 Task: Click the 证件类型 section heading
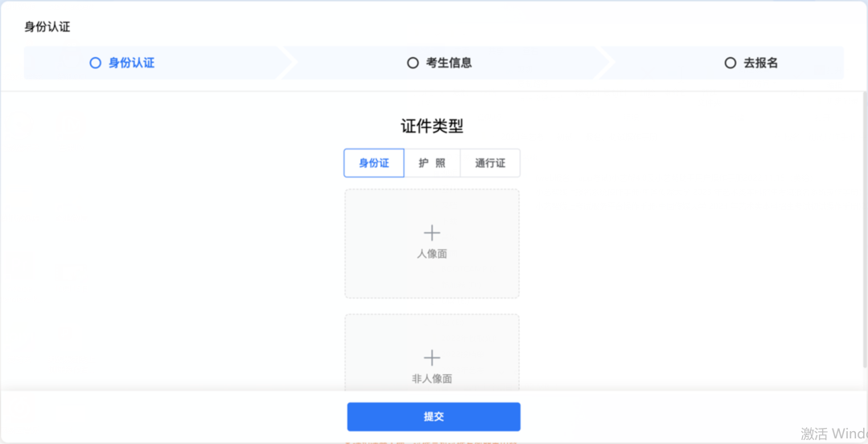pyautogui.click(x=432, y=127)
